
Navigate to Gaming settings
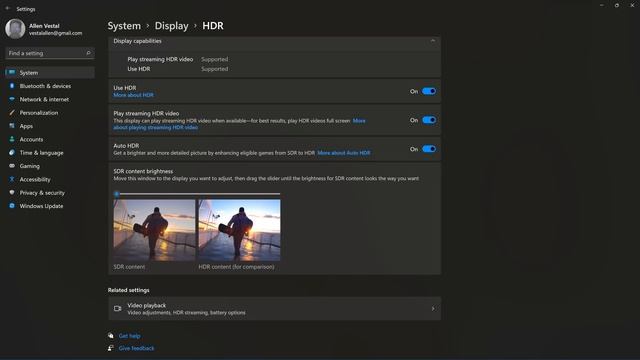coord(50,166)
